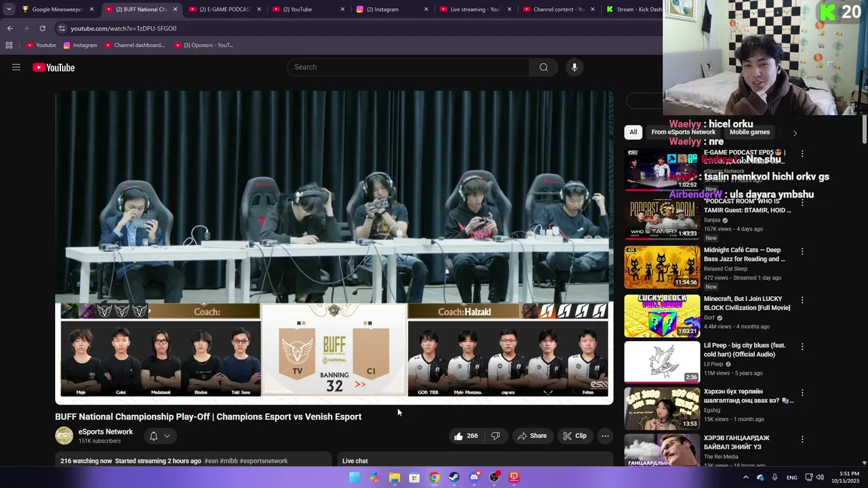Select From eSports Network filter chip
Image resolution: width=868 pixels, height=488 pixels.
pos(683,132)
